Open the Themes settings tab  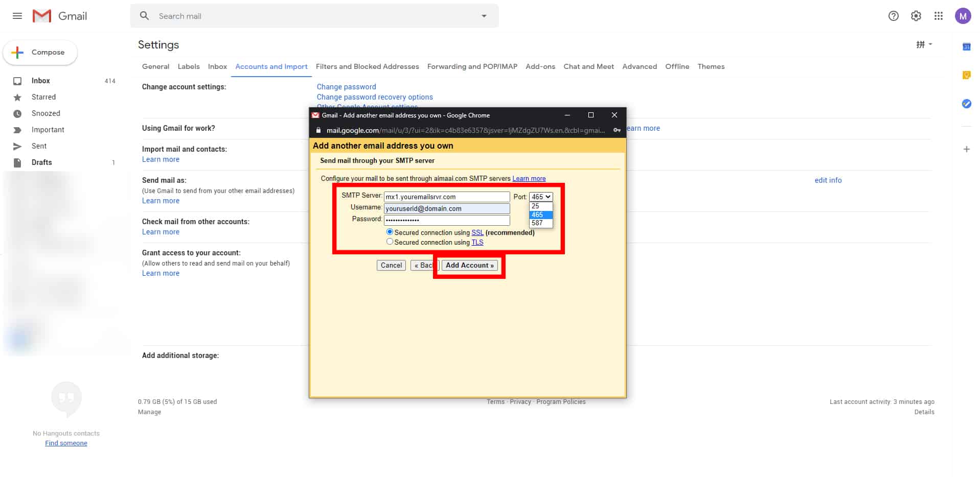[x=711, y=66]
